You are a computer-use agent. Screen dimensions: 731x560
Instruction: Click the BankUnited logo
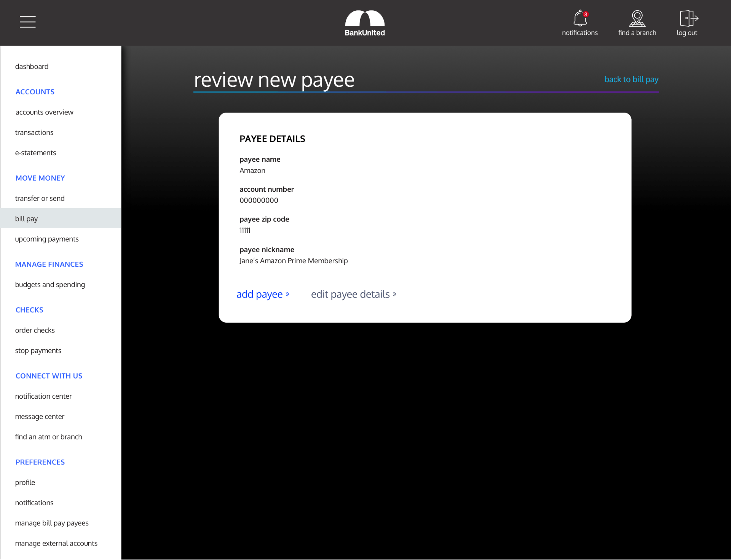click(365, 23)
